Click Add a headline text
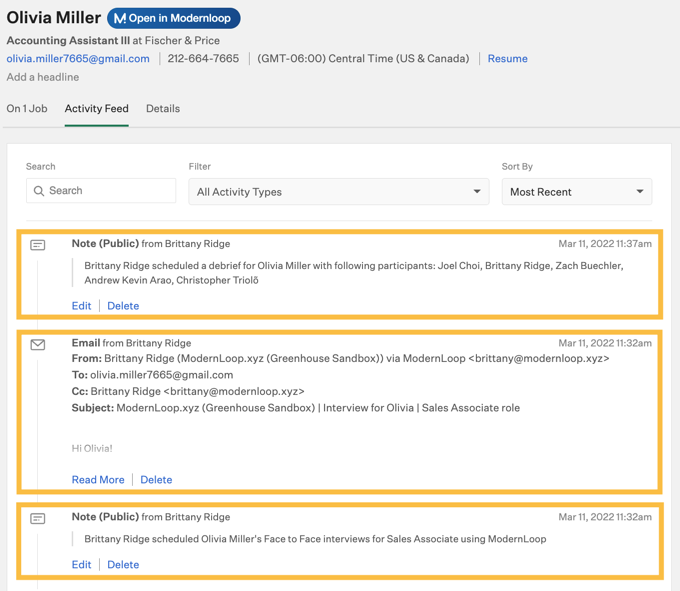Screen dimensions: 680x591 click(43, 77)
